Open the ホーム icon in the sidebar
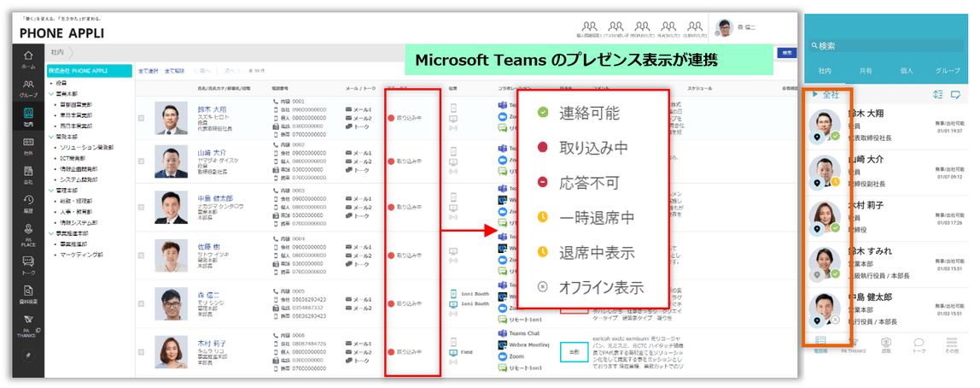Screen dimensions: 980x388 (x=28, y=60)
